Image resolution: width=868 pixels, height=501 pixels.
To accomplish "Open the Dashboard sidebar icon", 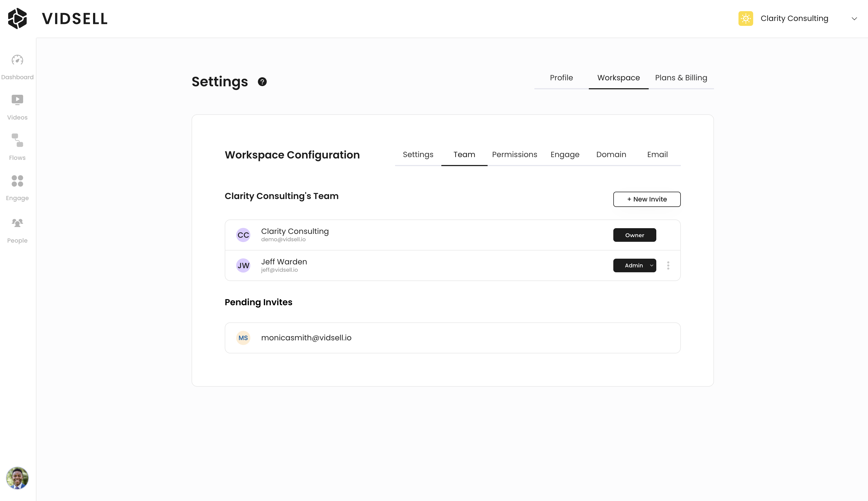I will click(x=17, y=60).
